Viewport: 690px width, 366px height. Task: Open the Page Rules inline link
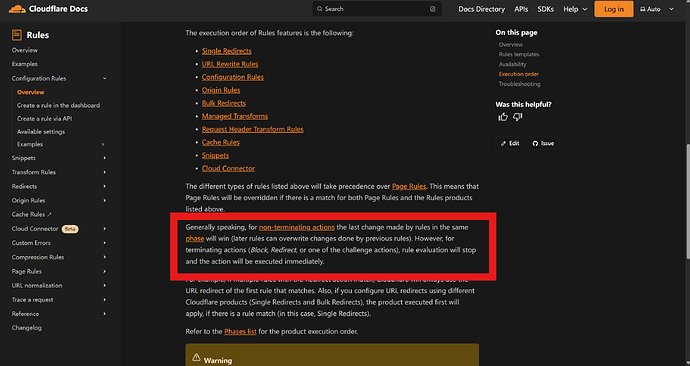[409, 187]
